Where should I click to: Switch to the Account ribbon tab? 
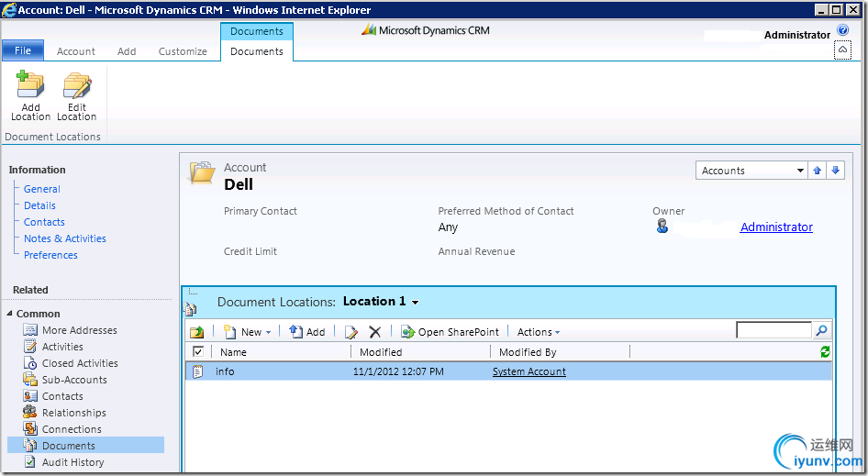coord(76,51)
